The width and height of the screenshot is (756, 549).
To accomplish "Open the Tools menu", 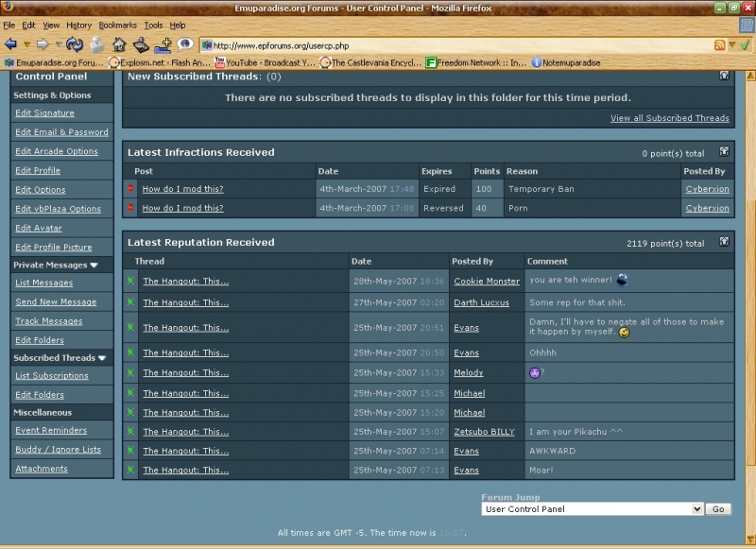I will [x=153, y=26].
